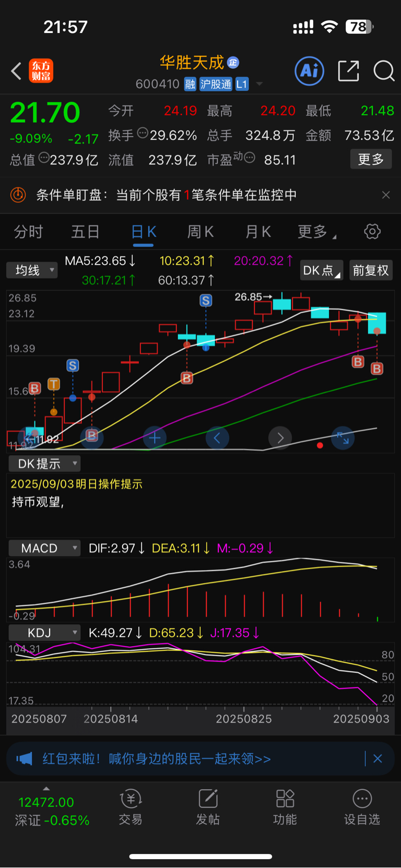Open the 发帖 post icon
401x868 pixels.
coord(208,807)
